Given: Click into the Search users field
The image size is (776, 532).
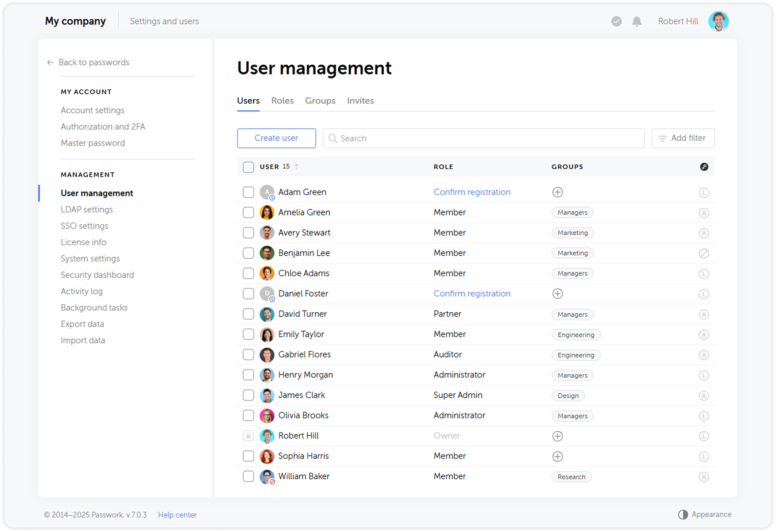Looking at the screenshot, I should click(x=483, y=138).
